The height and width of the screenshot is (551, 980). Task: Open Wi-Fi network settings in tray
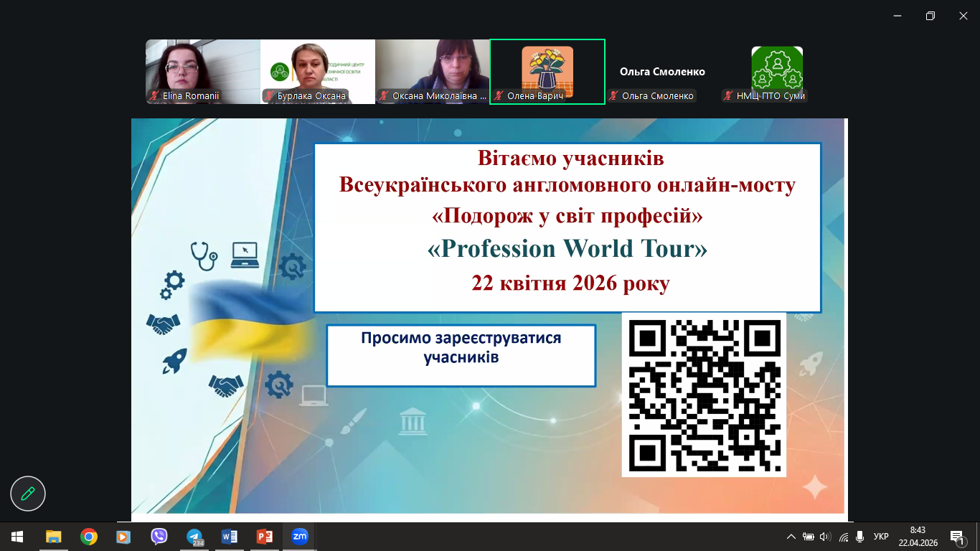(843, 536)
